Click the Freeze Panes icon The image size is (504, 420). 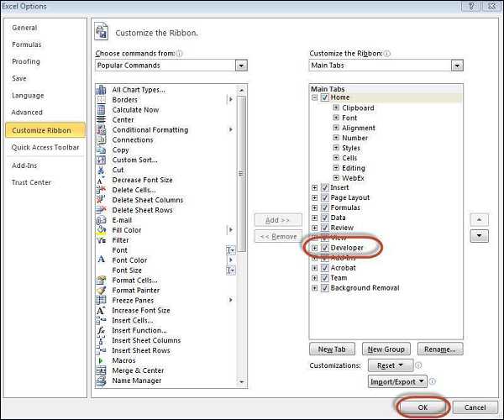tap(101, 300)
